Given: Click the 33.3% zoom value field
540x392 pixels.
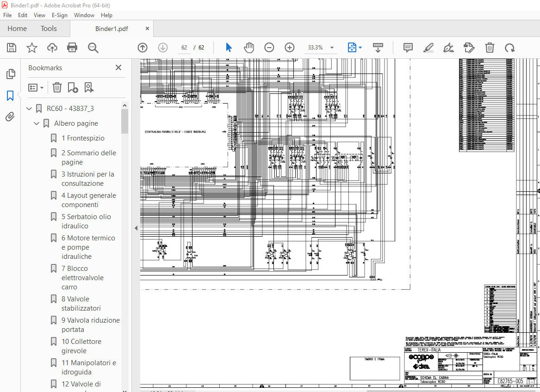Looking at the screenshot, I should (x=316, y=48).
